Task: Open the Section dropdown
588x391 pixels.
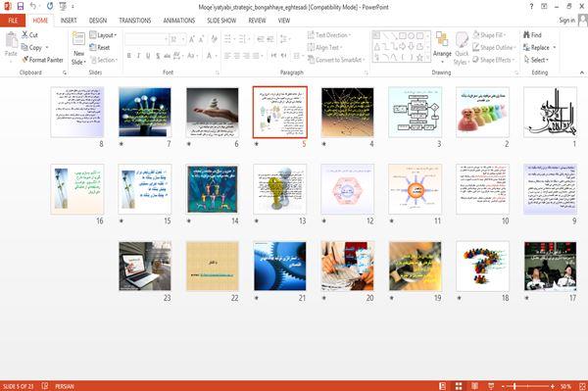Action: (104, 60)
